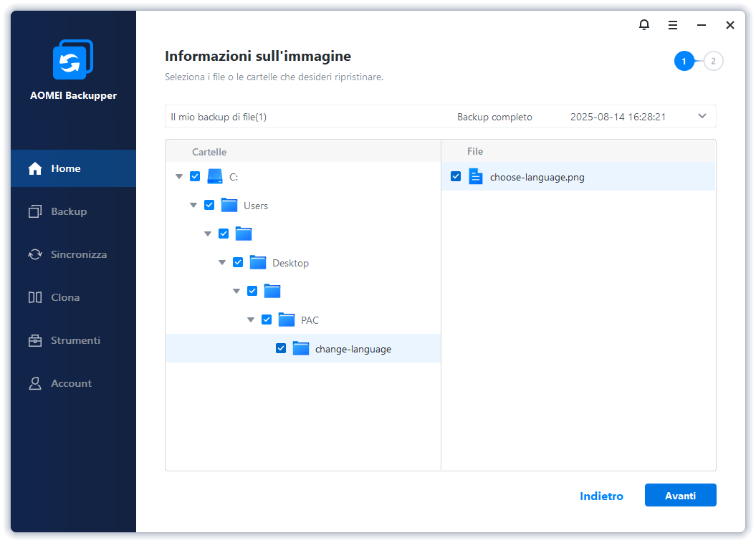Viewport: 756px width, 543px height.
Task: Select the change-language folder row
Action: 353,349
